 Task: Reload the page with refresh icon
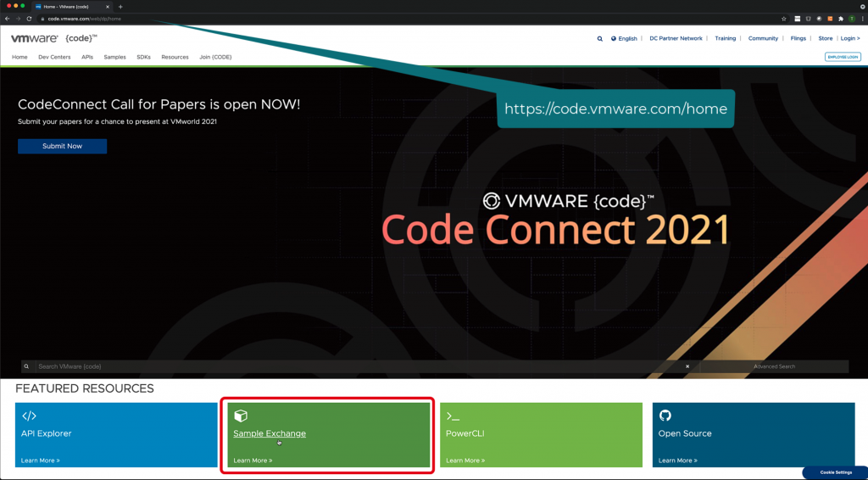click(29, 19)
